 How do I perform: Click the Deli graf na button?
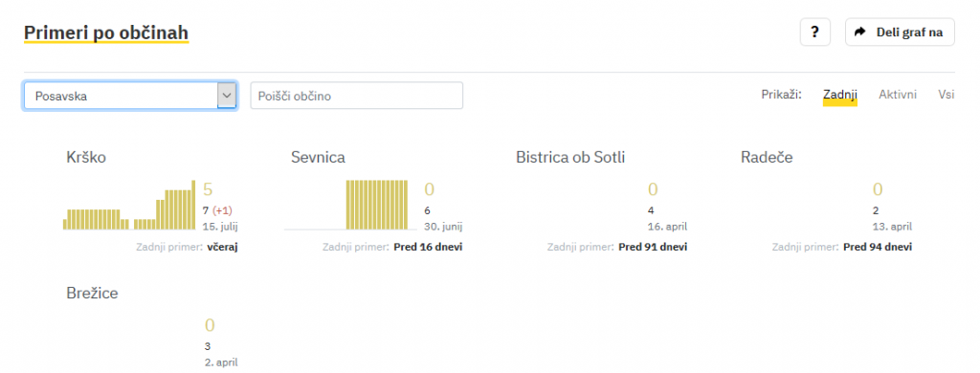[x=900, y=32]
